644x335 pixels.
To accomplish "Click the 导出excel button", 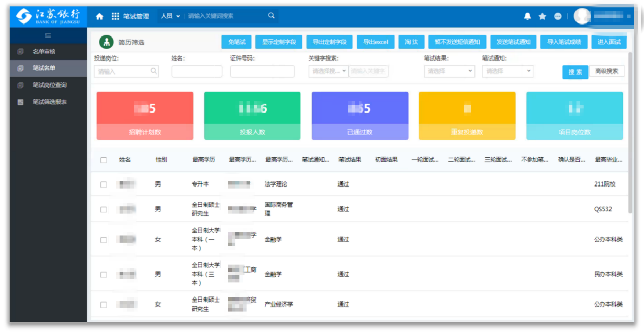I will point(376,42).
